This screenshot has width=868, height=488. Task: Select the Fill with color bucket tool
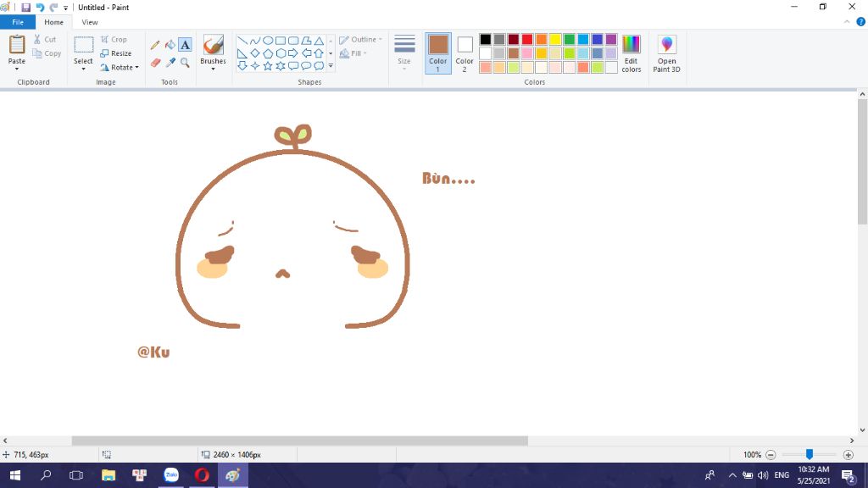click(x=170, y=45)
